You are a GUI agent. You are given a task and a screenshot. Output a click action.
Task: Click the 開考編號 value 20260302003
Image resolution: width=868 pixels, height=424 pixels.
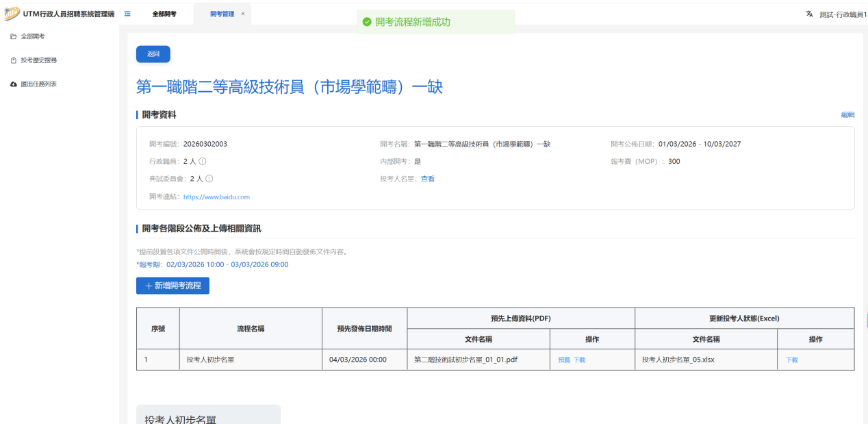[x=205, y=144]
